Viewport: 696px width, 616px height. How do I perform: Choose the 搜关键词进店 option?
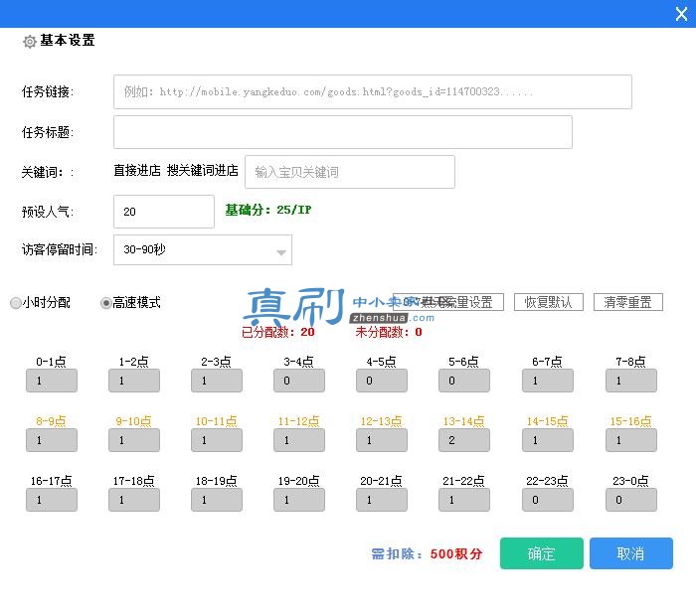point(203,170)
